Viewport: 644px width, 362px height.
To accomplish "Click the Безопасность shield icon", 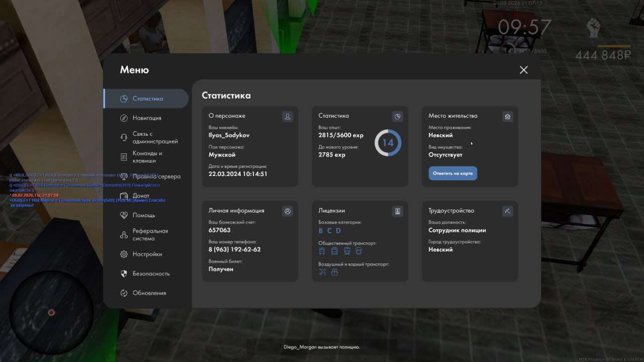I will [x=124, y=274].
